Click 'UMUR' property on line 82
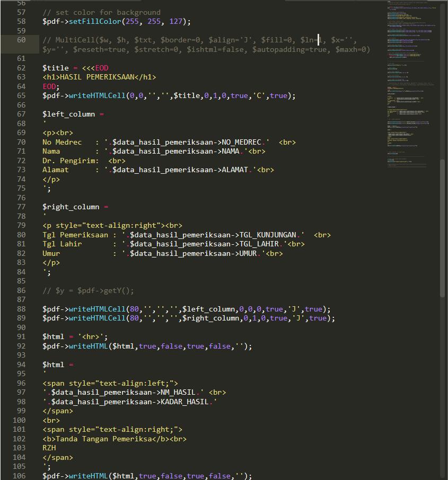 coord(248,253)
